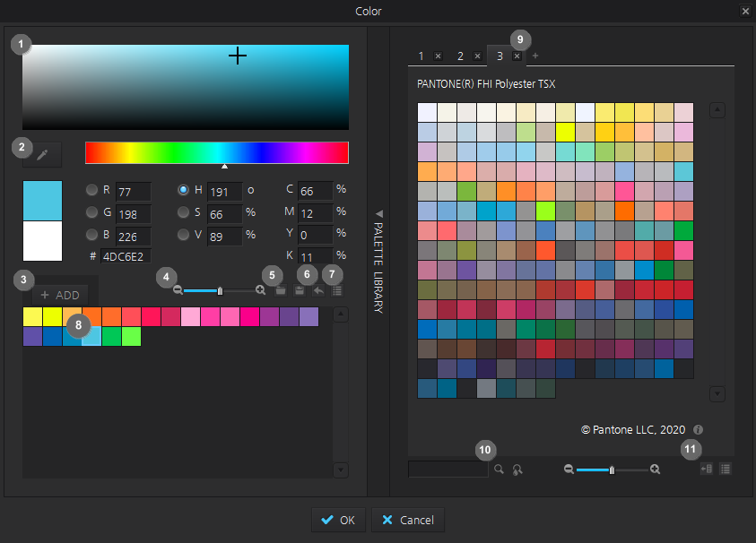
Task: Save the user palette with the disk icon
Action: point(300,290)
